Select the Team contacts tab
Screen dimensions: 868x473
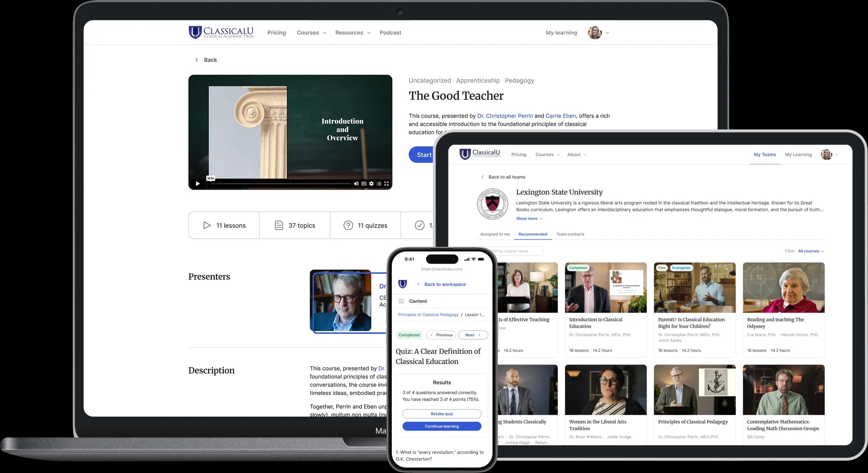570,234
